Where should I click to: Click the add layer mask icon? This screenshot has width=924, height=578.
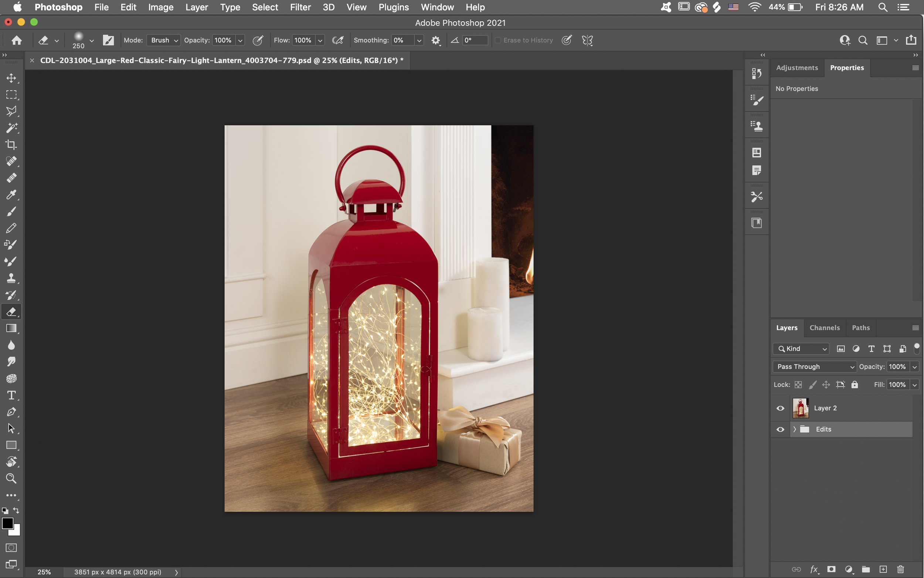831,569
